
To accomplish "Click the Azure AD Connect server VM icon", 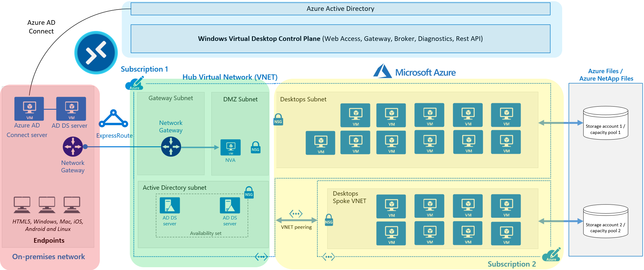I will 29,109.
